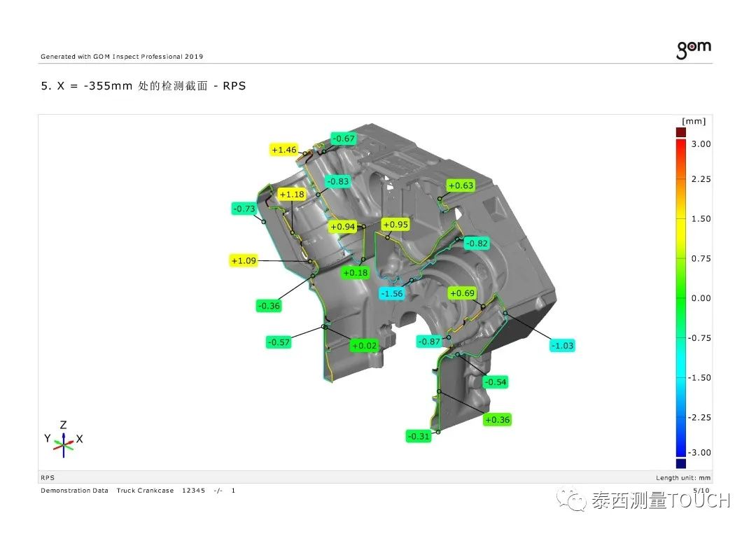Click the -0.36 deviation label
The width and height of the screenshot is (756, 534).
point(269,306)
